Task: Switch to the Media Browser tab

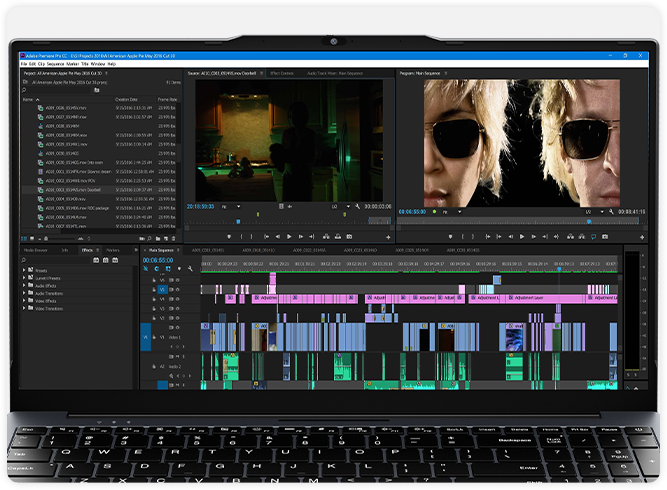Action: click(x=35, y=250)
